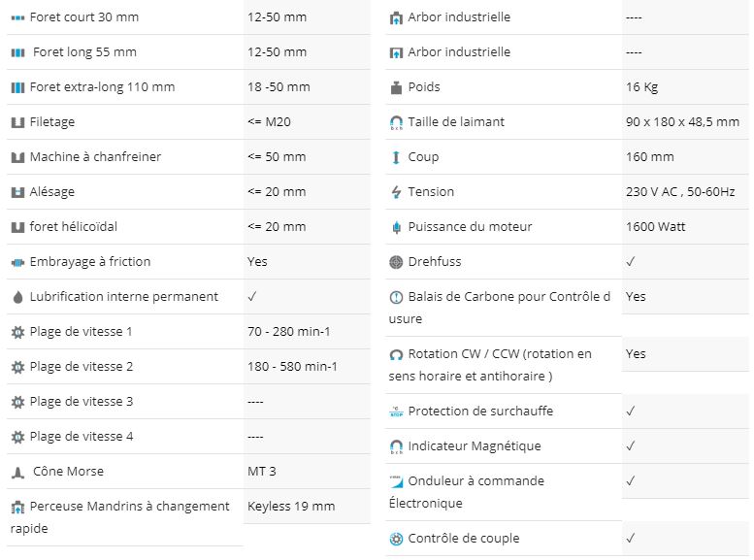Click the lightning bolt icon beside Tension

[396, 192]
